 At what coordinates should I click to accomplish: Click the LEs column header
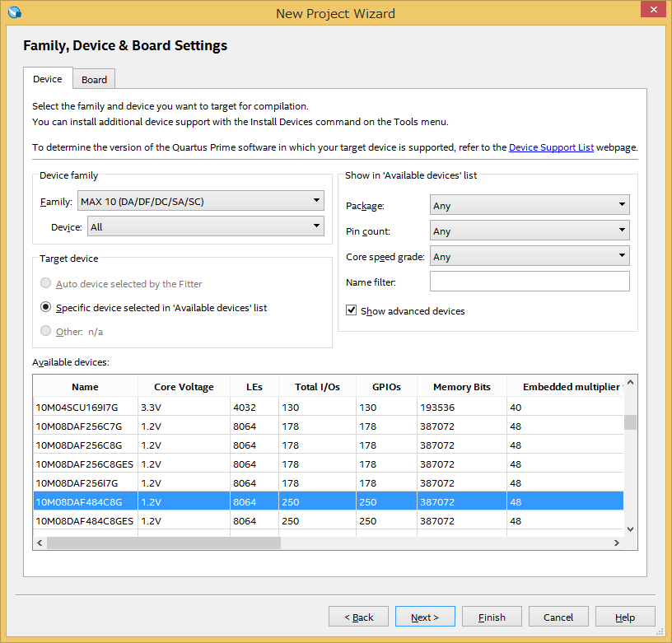[254, 387]
